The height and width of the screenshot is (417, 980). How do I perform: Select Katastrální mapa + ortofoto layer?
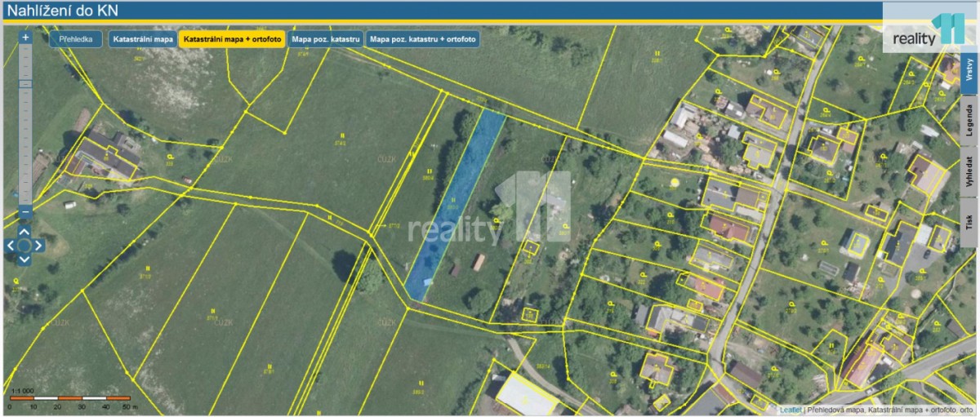(x=232, y=39)
